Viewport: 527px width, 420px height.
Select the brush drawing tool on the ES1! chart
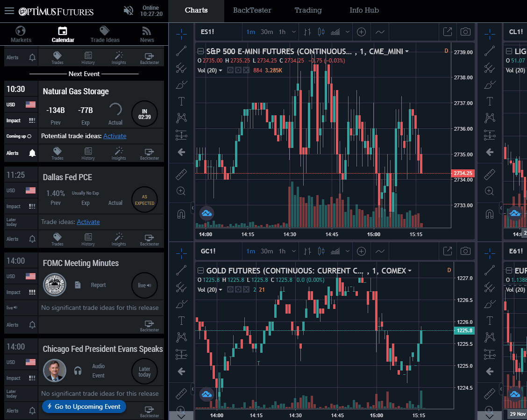(x=181, y=84)
